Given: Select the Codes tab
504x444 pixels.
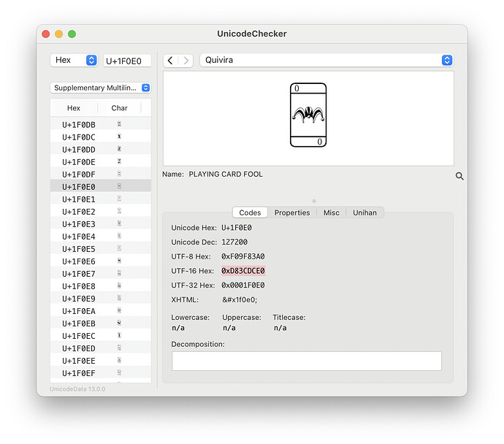Looking at the screenshot, I should (250, 213).
